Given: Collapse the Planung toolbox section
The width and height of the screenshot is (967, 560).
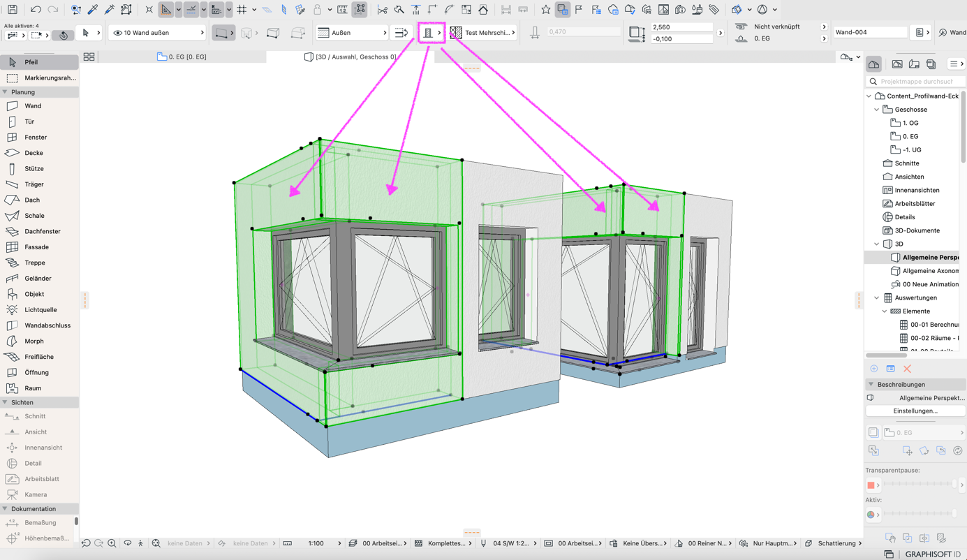Looking at the screenshot, I should point(5,92).
